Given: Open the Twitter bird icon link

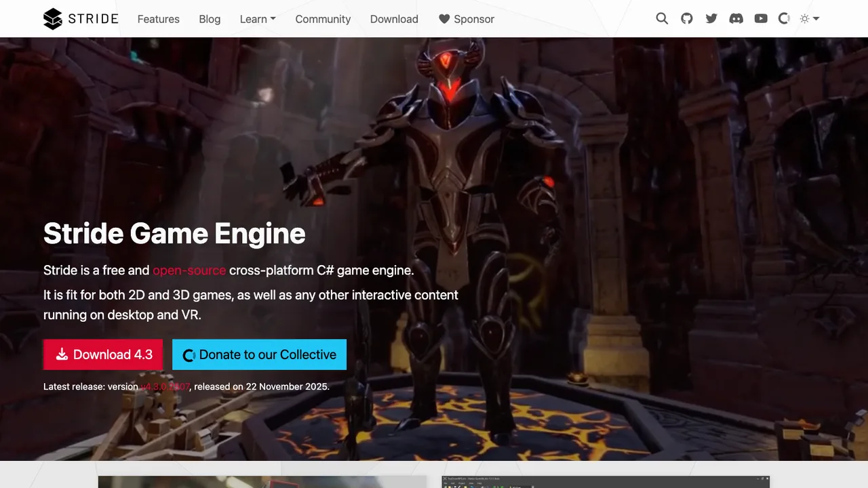Looking at the screenshot, I should [711, 19].
